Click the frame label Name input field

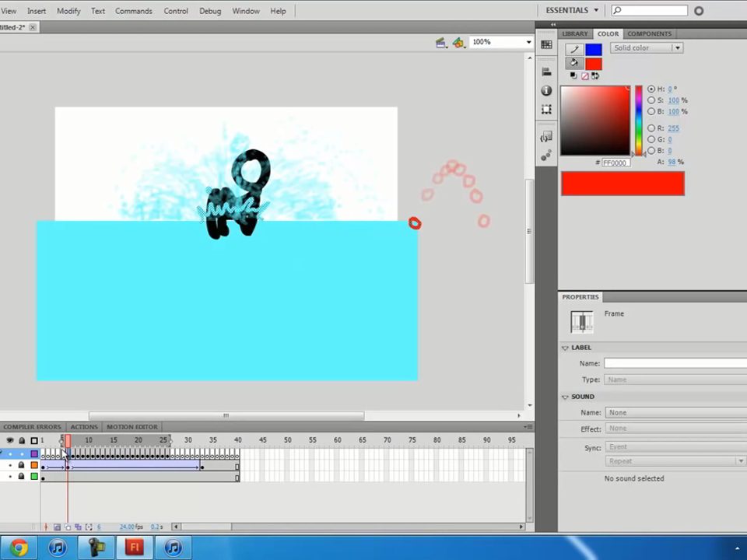[x=674, y=363]
